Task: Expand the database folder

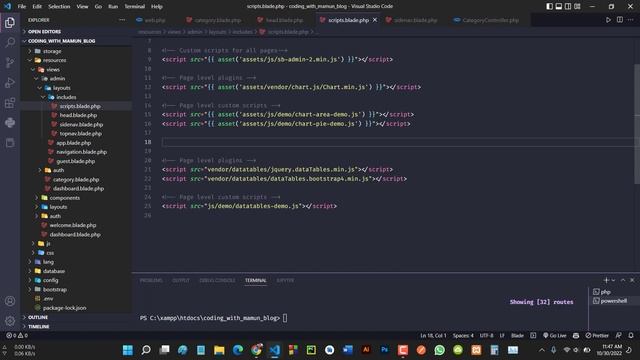Action: (x=76, y=271)
